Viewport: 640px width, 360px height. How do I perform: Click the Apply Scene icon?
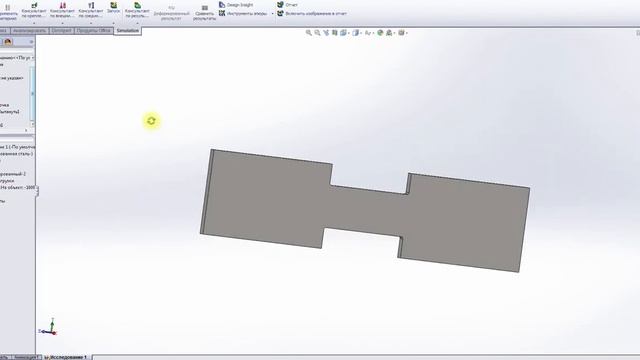tap(389, 33)
